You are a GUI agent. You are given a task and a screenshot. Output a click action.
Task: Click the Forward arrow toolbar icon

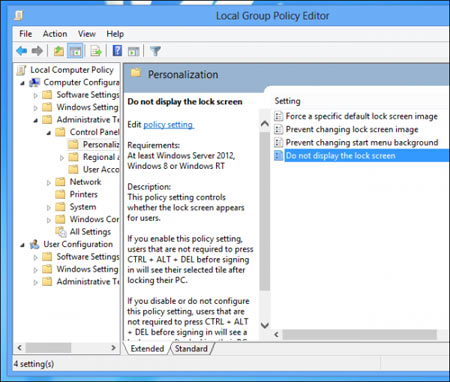(x=37, y=51)
